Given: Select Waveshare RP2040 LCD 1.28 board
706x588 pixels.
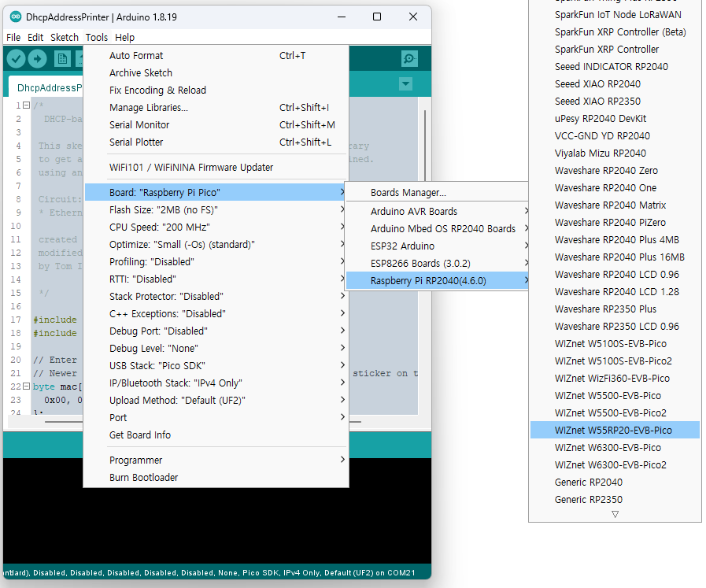Looking at the screenshot, I should [x=615, y=292].
